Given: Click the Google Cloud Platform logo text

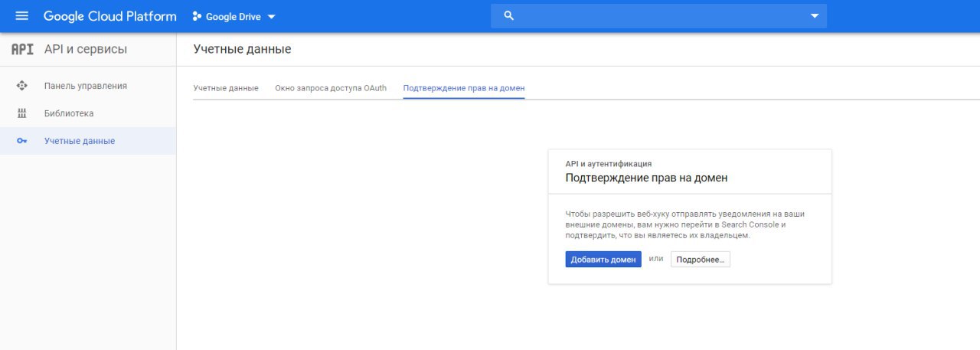Looking at the screenshot, I should 110,16.
